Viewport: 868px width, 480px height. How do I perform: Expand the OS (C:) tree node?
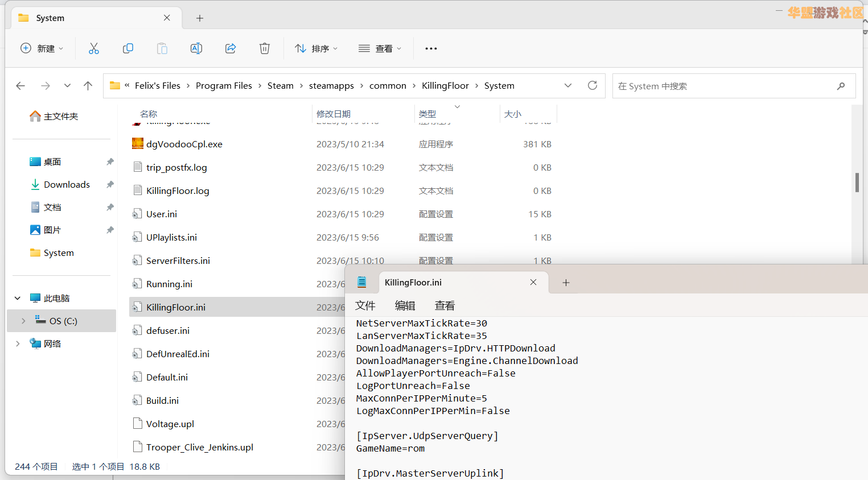(x=23, y=321)
